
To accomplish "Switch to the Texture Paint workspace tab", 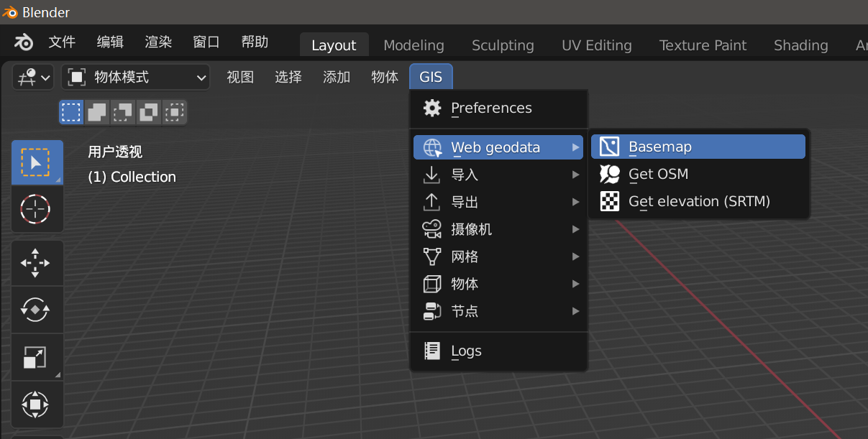I will pos(703,45).
